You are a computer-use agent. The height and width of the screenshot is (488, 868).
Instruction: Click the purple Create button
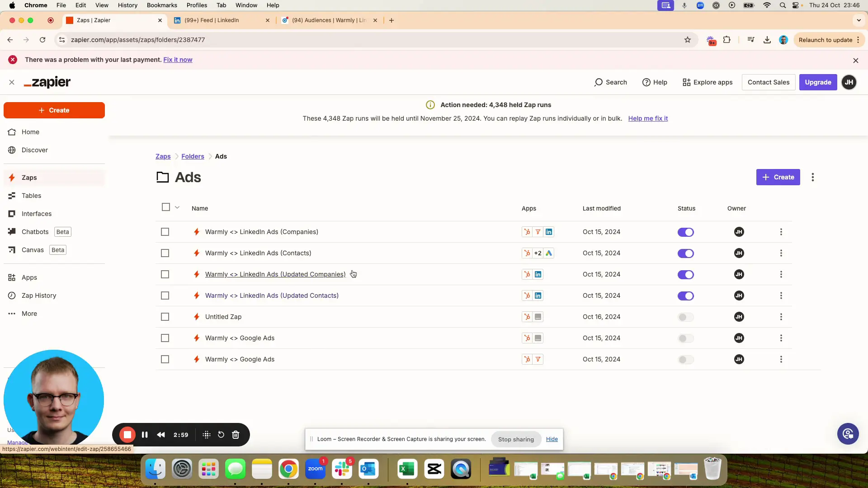point(778,177)
